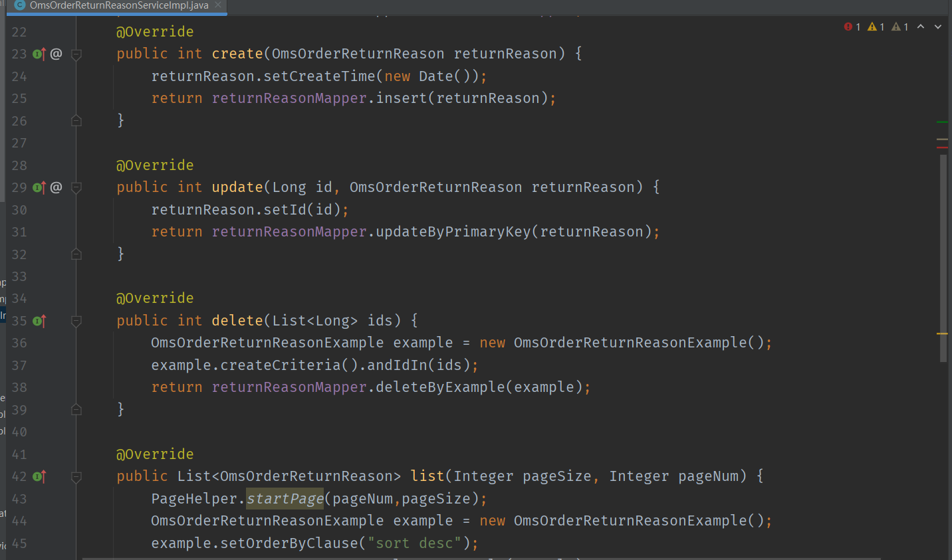Click the @Override annotation on line 34

[155, 298]
